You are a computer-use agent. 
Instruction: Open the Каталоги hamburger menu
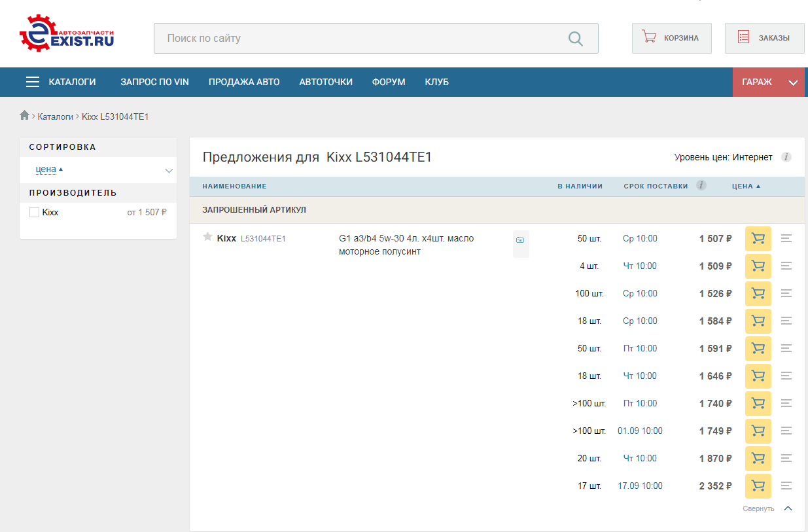(x=61, y=82)
